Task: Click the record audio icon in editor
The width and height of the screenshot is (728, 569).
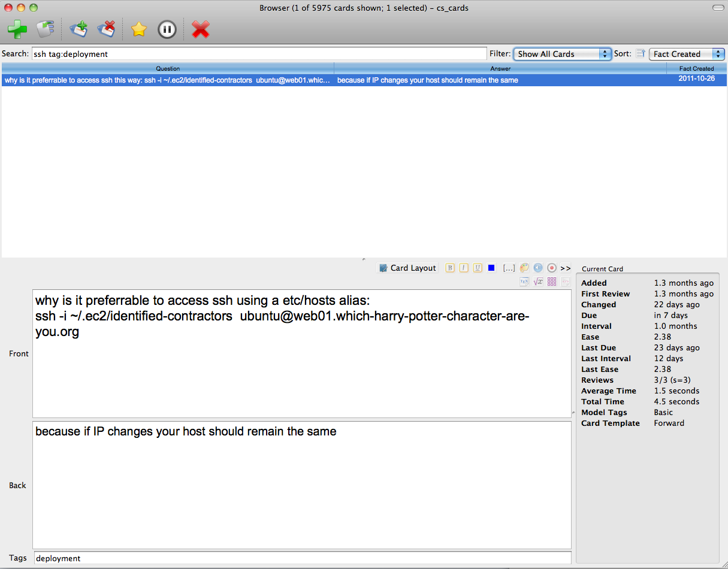Action: click(x=552, y=268)
